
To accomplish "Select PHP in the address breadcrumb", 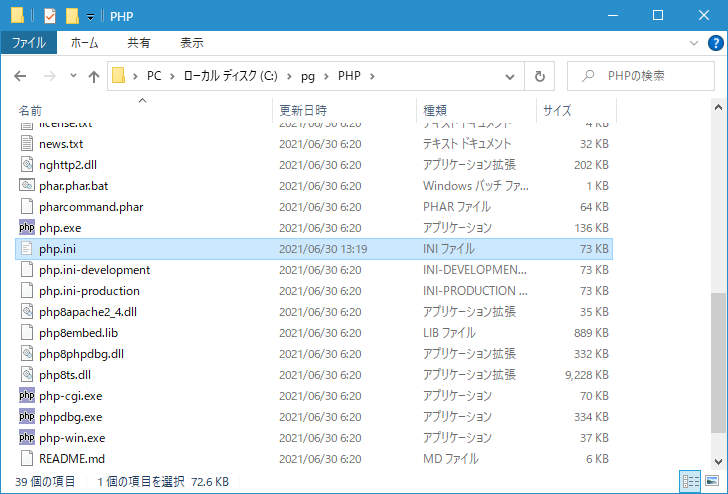I will pos(349,76).
